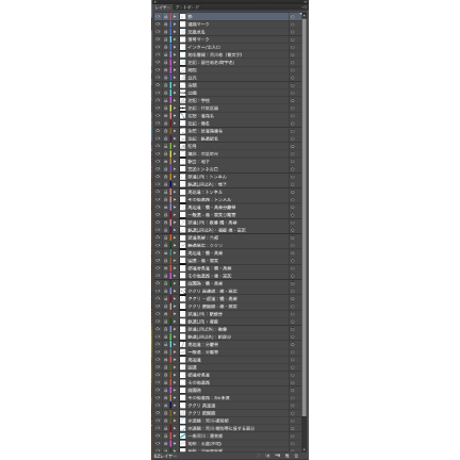Viewport: 460px width, 460px height.
Task: Click the scrollbar up arrow
Action: coord(304,16)
